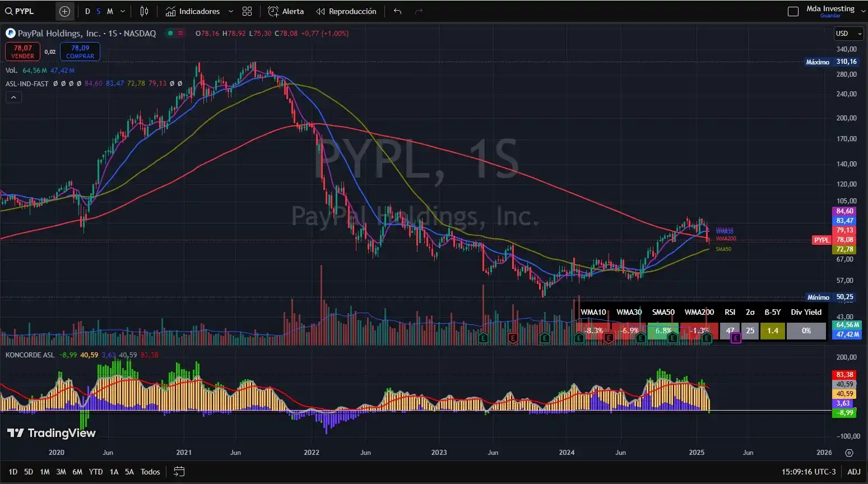Open the go-to-date calendar icon

click(179, 472)
